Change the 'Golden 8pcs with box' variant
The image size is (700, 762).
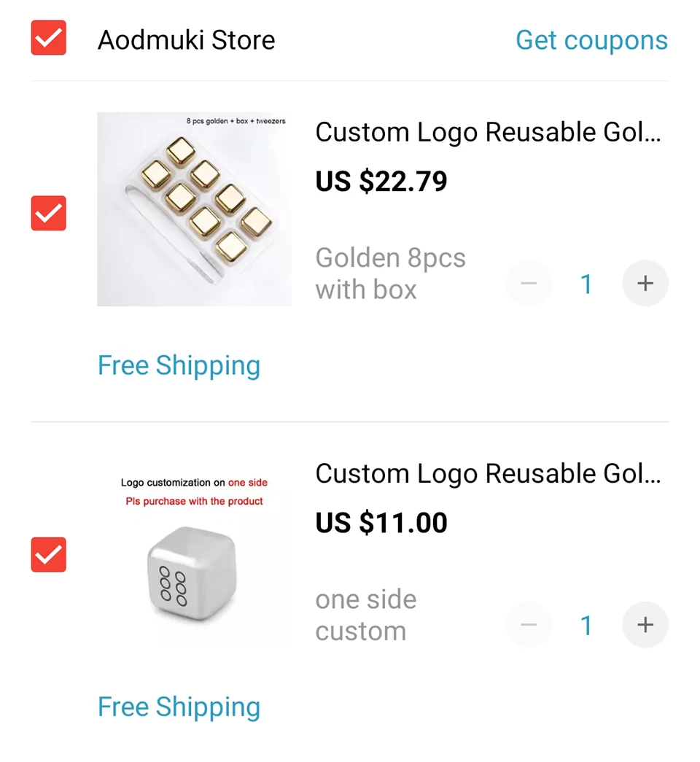(390, 273)
